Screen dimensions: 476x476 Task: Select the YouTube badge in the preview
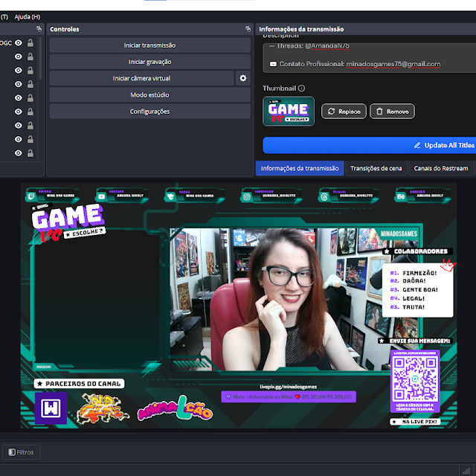coord(122,196)
